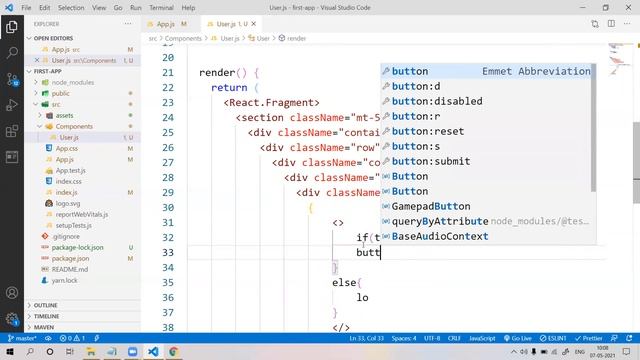The image size is (640, 360).
Task: Expand the Outline section
Action: [x=45, y=305]
